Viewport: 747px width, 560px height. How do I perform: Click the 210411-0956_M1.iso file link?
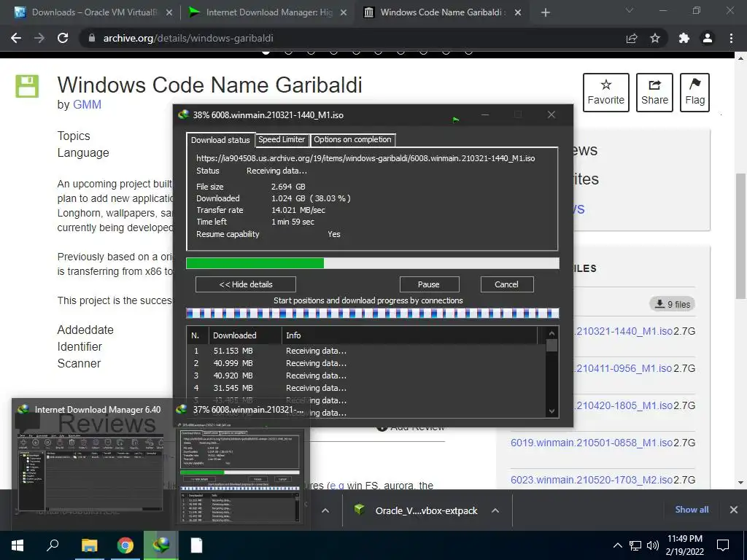point(623,368)
